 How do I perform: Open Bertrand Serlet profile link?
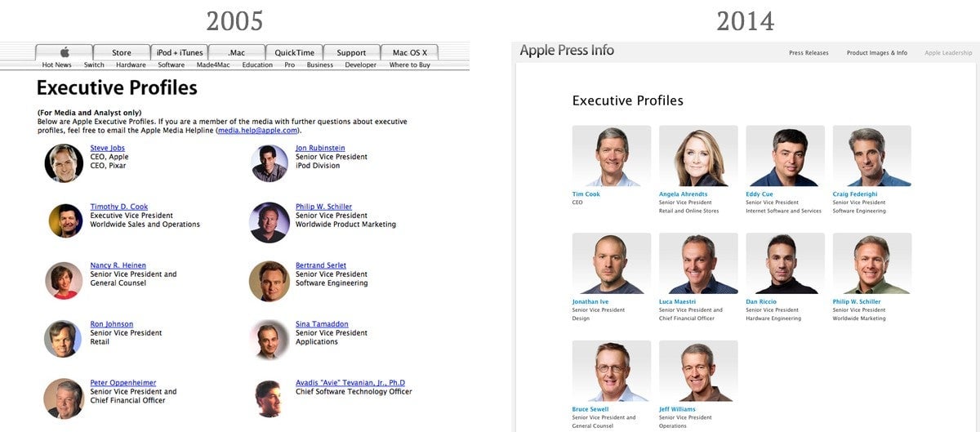coord(321,265)
